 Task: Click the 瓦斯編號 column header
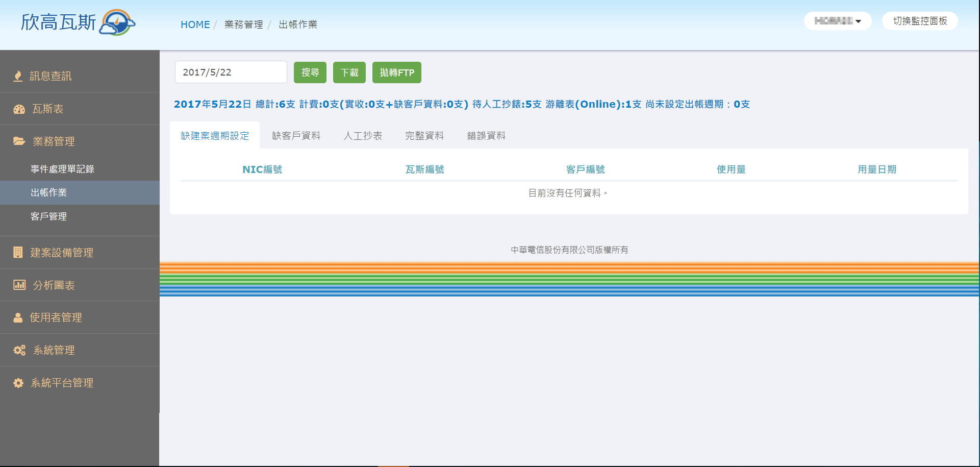[424, 169]
